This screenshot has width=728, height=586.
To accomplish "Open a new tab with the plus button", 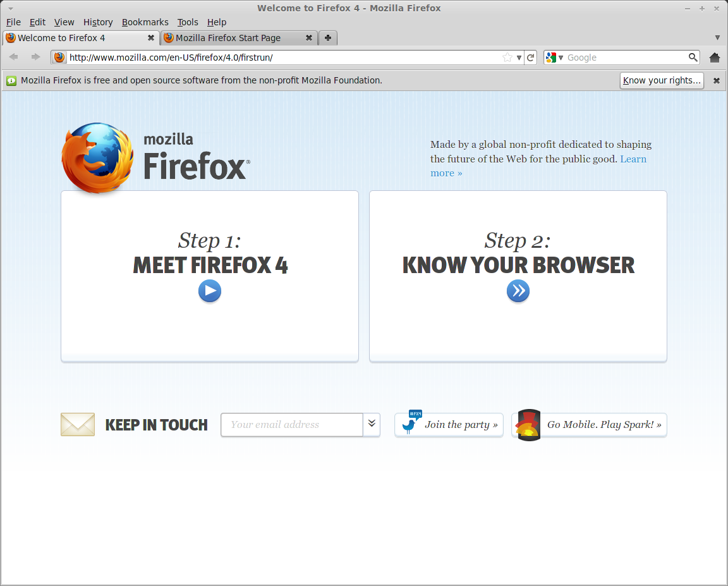I will (328, 38).
